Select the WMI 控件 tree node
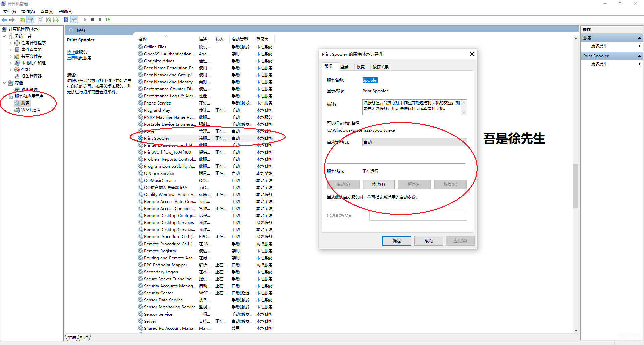Screen dimensions: 644x345 point(31,110)
